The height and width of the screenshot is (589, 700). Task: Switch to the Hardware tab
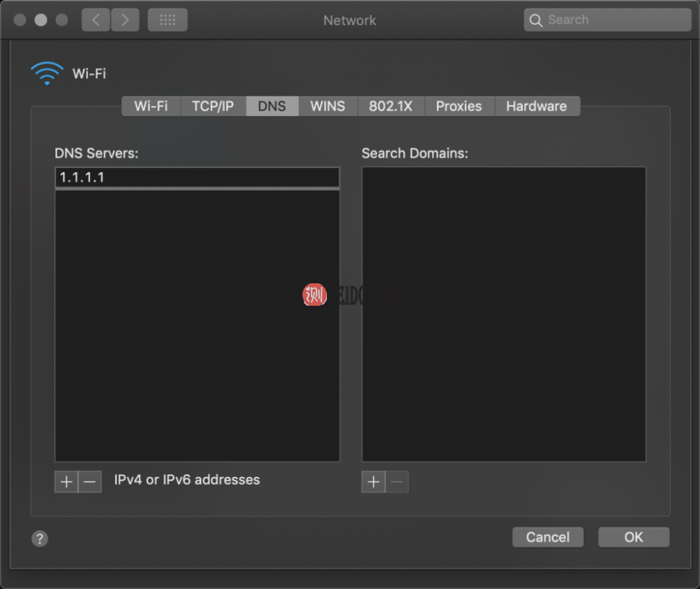coord(537,106)
